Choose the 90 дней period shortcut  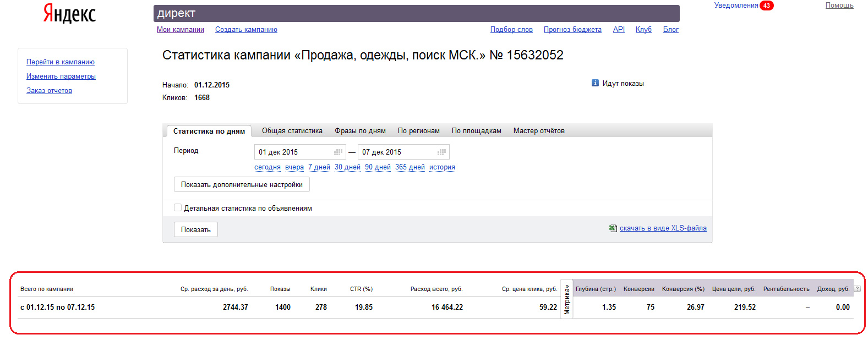click(378, 167)
